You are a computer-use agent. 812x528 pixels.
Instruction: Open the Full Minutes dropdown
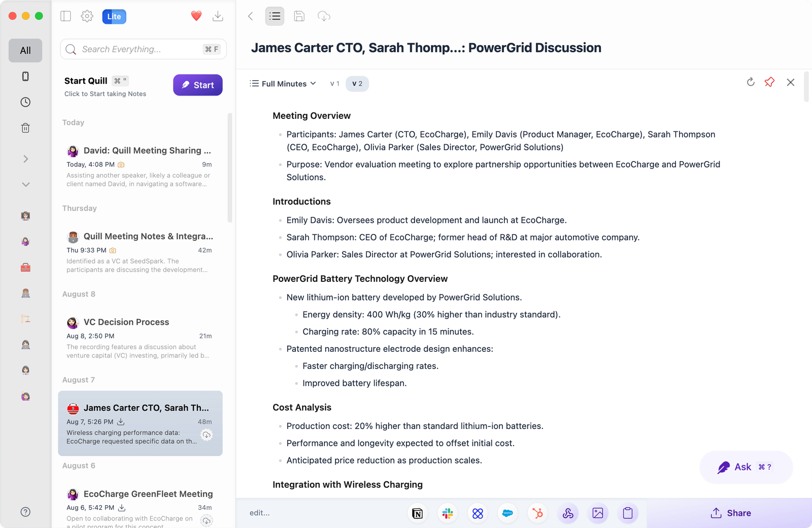click(x=283, y=83)
